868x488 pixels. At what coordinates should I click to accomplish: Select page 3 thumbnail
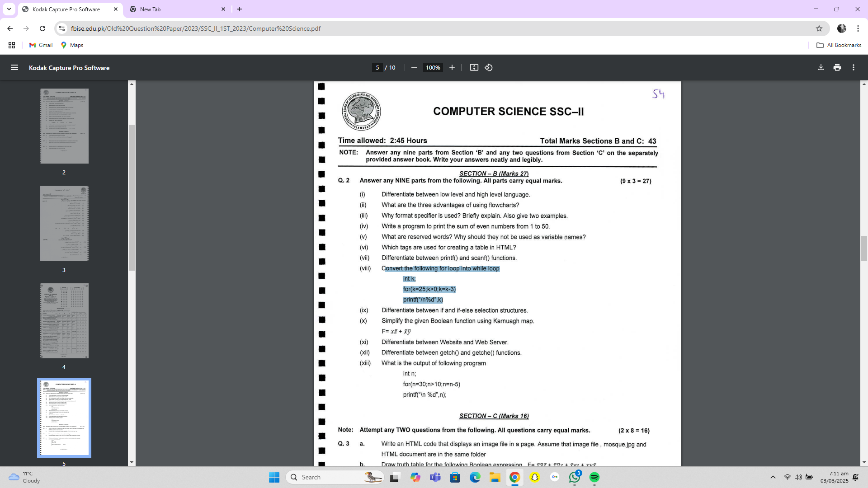point(64,223)
